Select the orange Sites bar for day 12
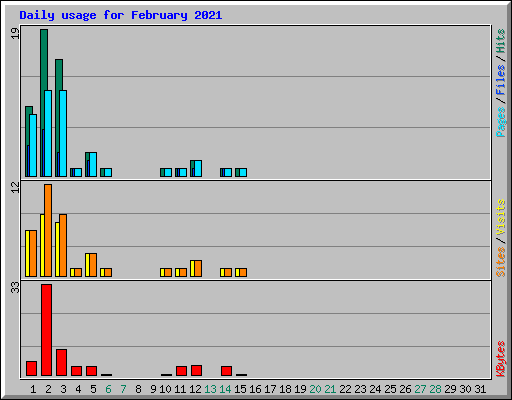Viewport: 512px width, 400px height. tap(198, 268)
